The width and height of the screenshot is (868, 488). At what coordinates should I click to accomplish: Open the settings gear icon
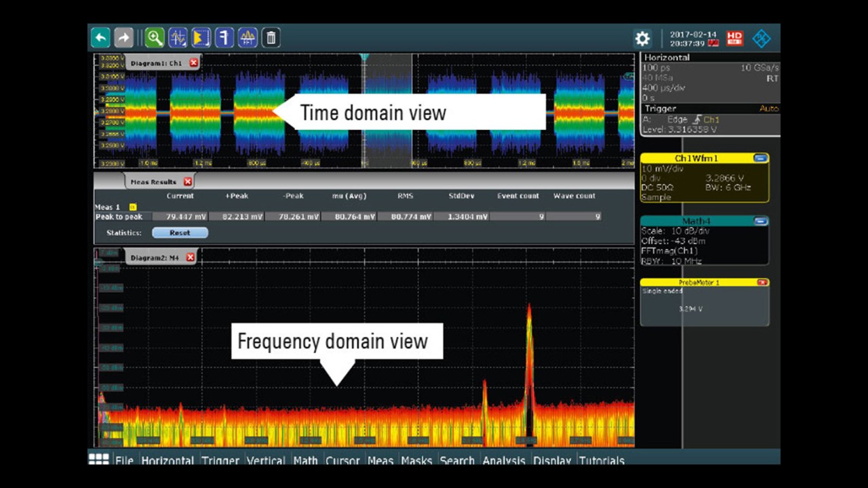(642, 38)
